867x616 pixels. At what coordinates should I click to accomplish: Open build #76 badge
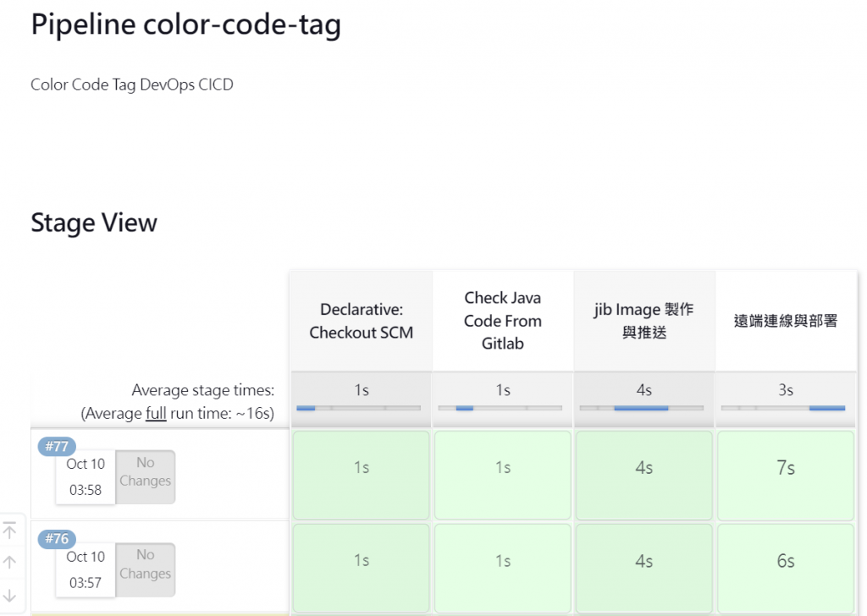click(x=58, y=539)
